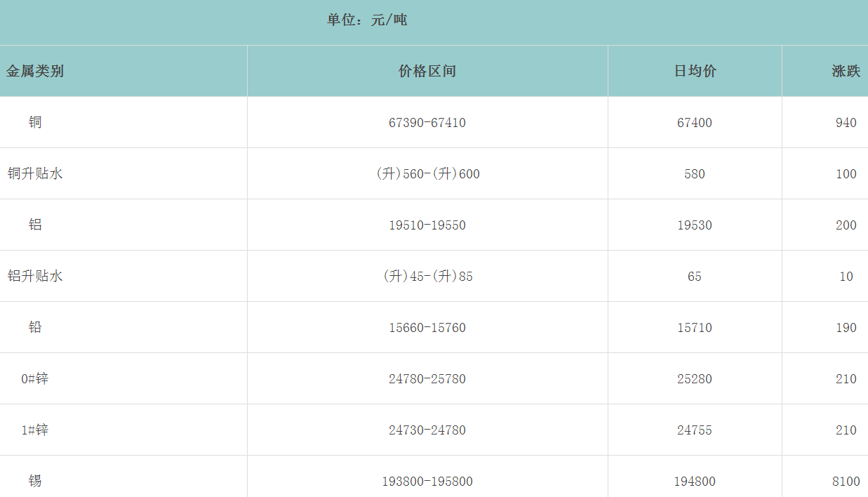Click the 涨跌 column header
868x497 pixels.
[x=846, y=71]
